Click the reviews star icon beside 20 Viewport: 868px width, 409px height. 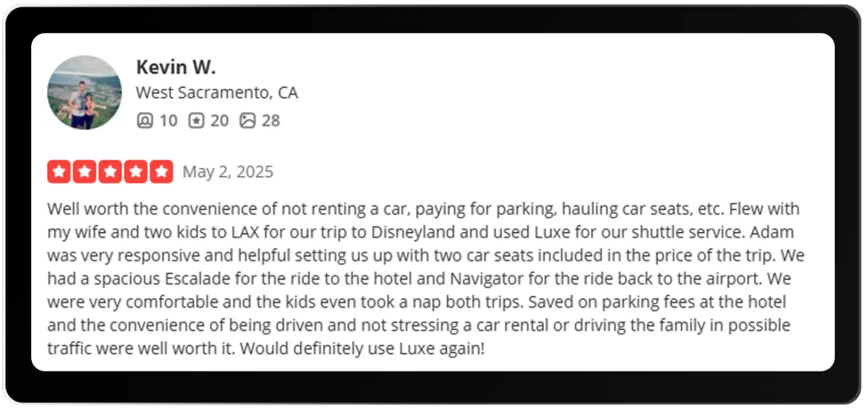pos(196,121)
